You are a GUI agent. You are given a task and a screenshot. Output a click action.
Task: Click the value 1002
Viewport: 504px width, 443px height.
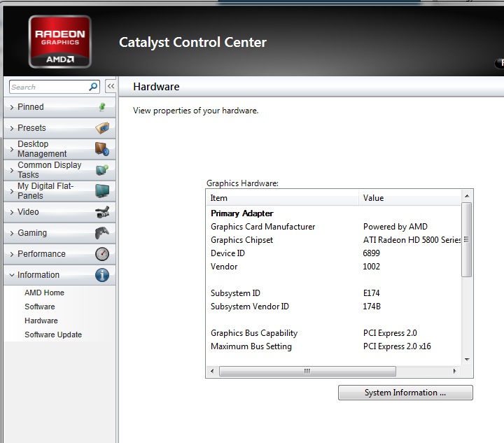click(x=371, y=267)
